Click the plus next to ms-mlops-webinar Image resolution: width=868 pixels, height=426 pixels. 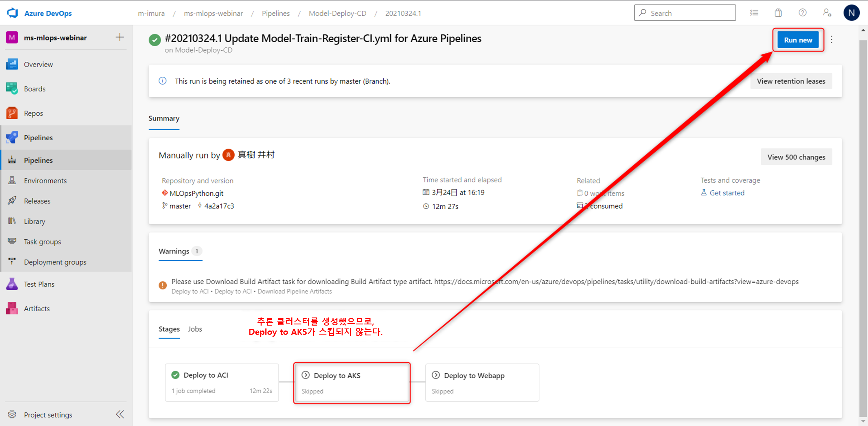[x=119, y=37]
